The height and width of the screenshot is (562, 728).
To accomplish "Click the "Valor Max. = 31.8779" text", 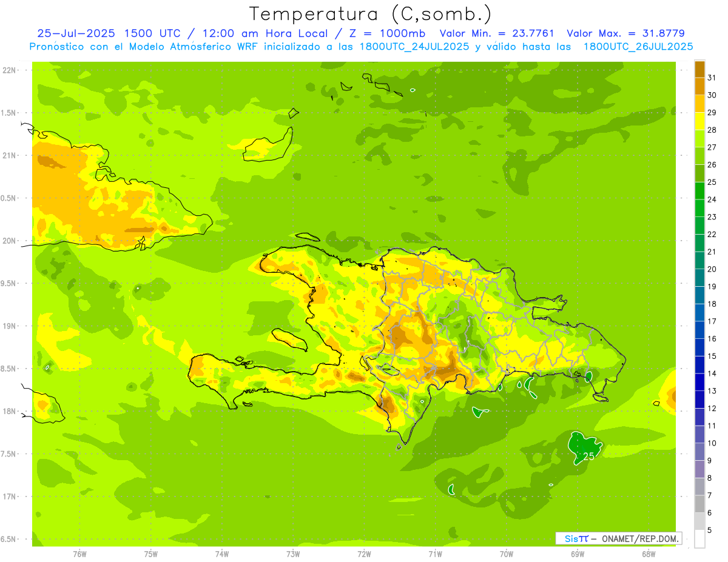I will pos(625,33).
